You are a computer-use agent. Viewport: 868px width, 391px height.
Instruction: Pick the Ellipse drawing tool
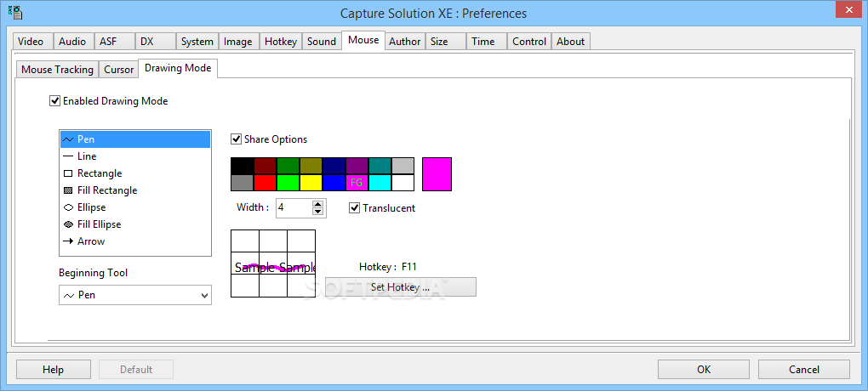click(x=135, y=207)
